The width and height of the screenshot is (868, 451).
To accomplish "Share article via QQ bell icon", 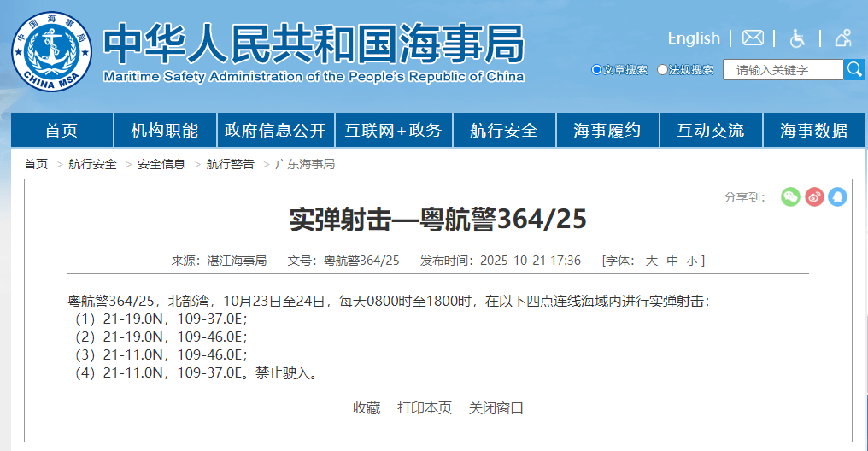I will tap(837, 196).
